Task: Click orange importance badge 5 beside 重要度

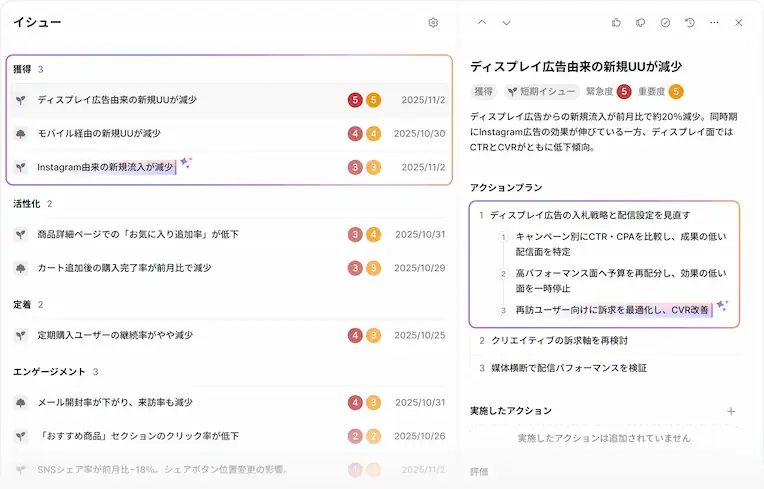Action: 676,92
